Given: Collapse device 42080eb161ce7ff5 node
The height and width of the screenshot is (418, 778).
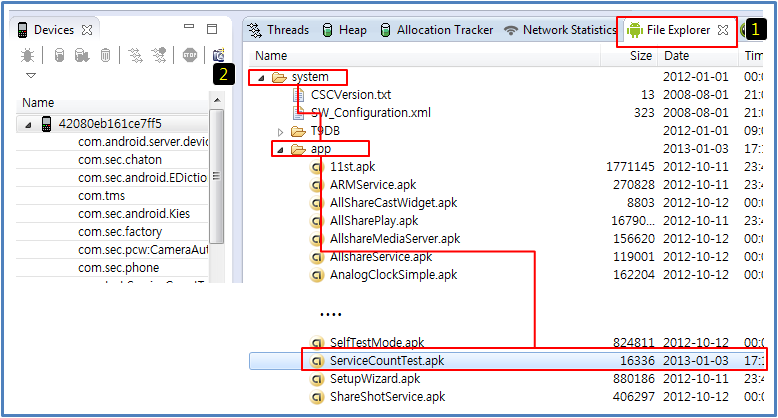Looking at the screenshot, I should coord(28,125).
